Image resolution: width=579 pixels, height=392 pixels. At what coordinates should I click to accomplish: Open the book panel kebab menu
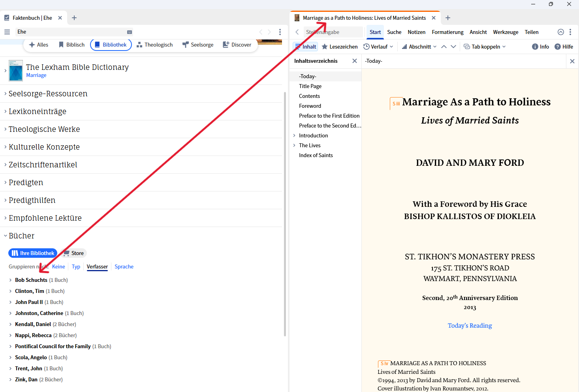[570, 32]
